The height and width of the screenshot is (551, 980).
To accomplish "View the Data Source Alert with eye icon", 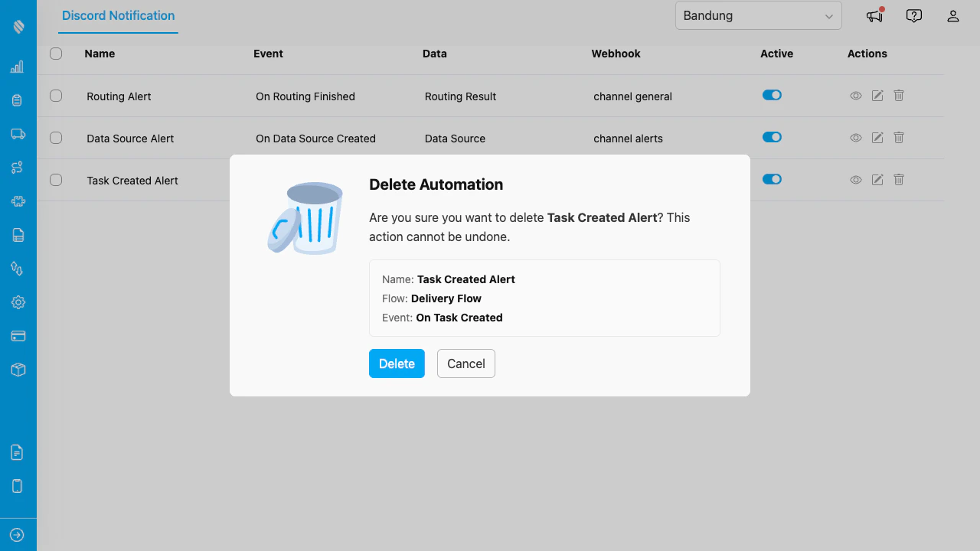I will pyautogui.click(x=855, y=138).
